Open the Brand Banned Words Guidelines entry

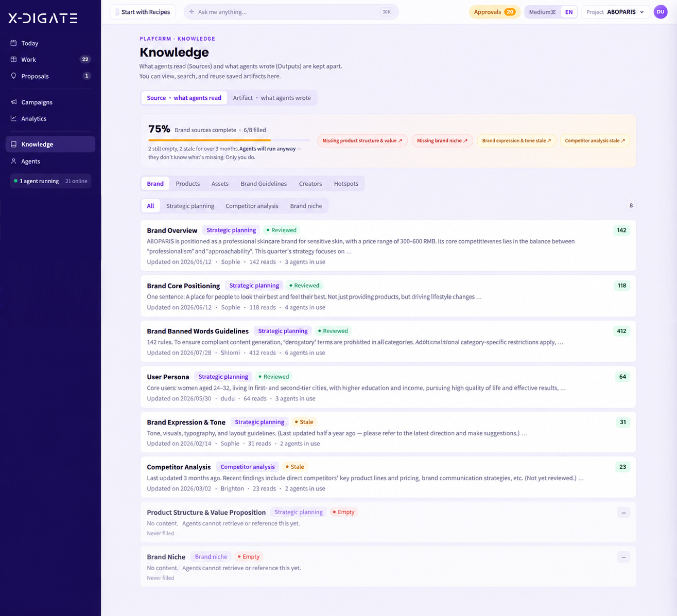388,341
